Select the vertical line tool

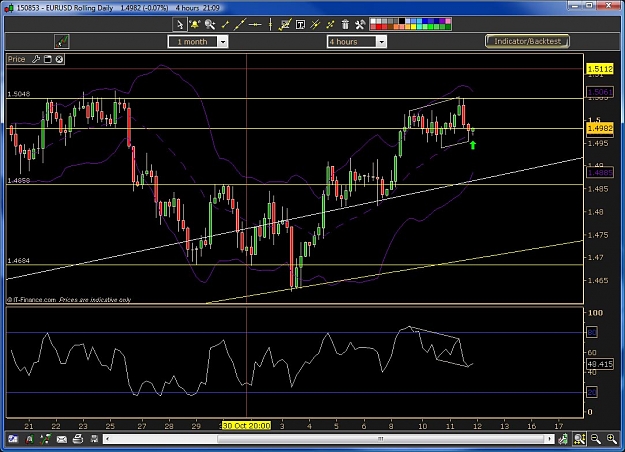tap(270, 25)
